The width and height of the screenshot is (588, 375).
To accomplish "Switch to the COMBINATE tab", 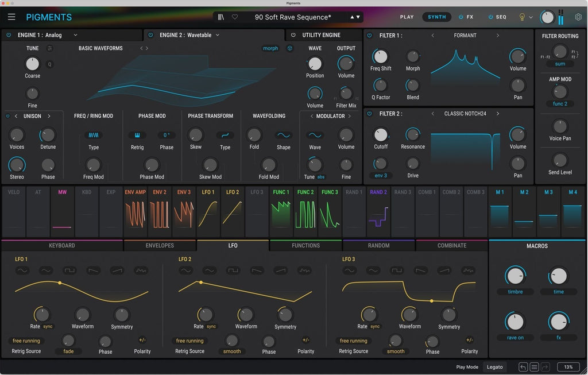I will click(452, 246).
